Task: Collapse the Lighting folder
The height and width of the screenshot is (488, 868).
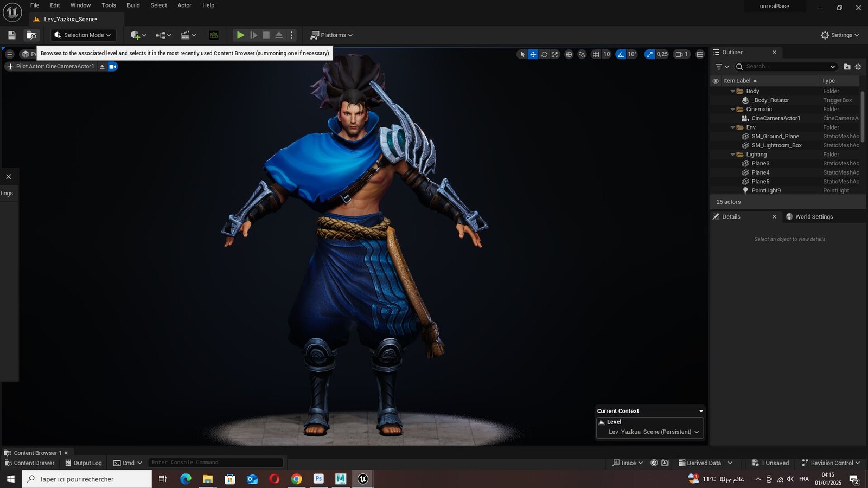Action: click(x=732, y=155)
